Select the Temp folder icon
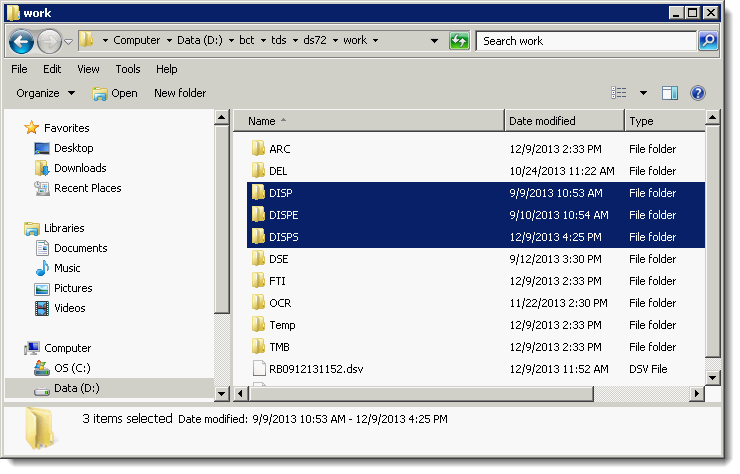The image size is (740, 474). (258, 325)
